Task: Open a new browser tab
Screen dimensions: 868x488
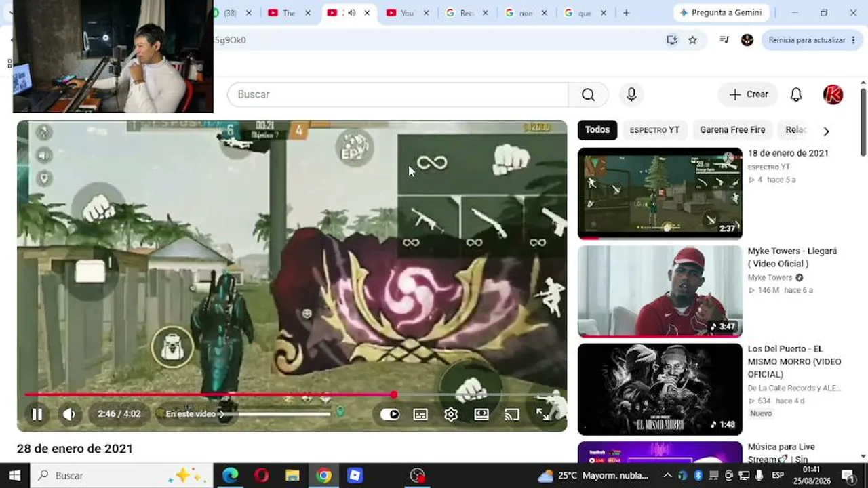Action: tap(626, 13)
